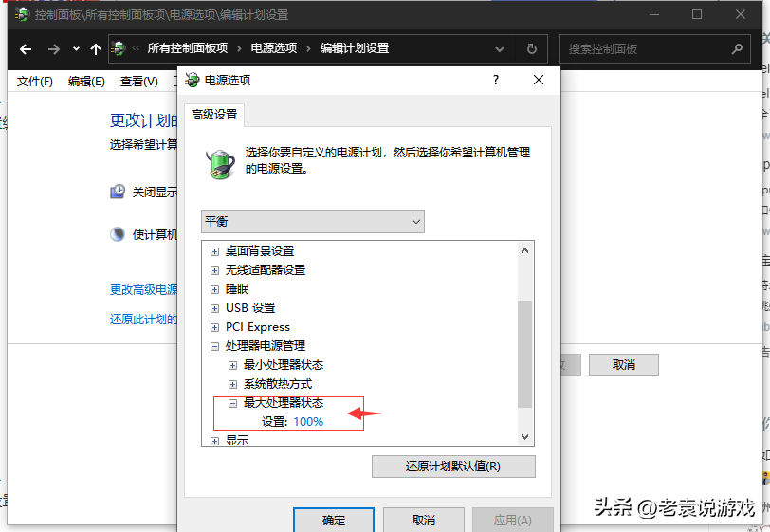
Task: Click the moon icon beside 使计算机
Action: [118, 234]
